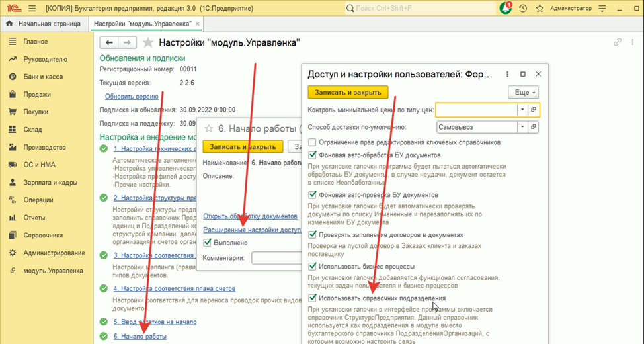Open '1. Настройка технических' link
644x344 pixels.
(155, 148)
